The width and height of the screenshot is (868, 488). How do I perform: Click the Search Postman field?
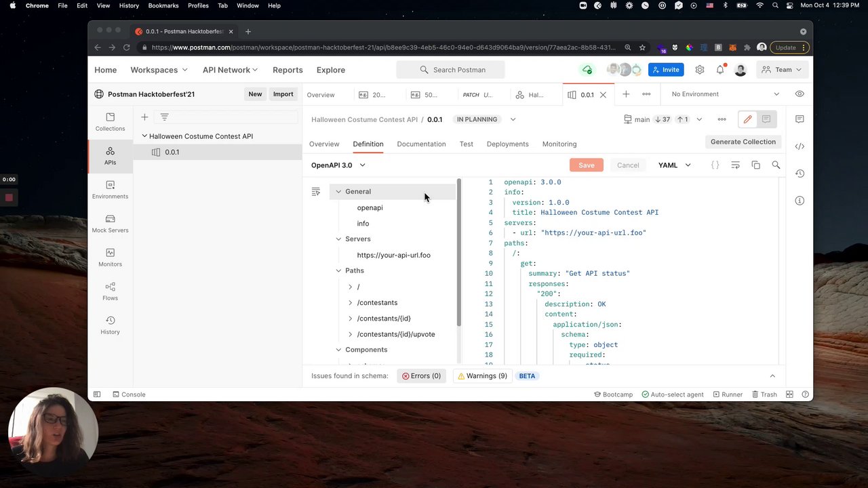click(x=451, y=70)
